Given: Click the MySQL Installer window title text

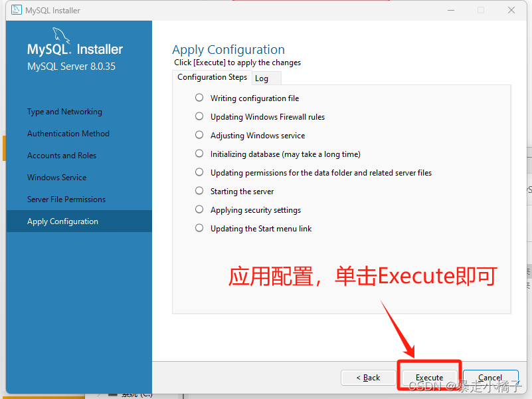Looking at the screenshot, I should (52, 11).
